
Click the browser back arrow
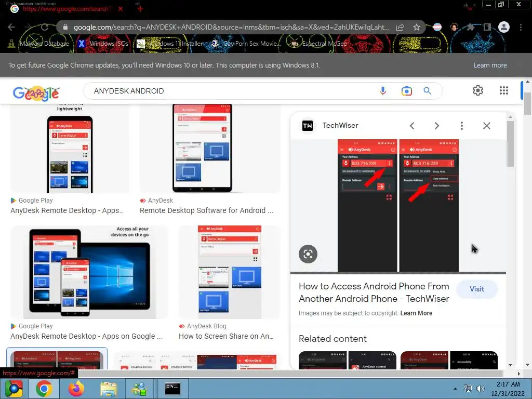(11, 27)
